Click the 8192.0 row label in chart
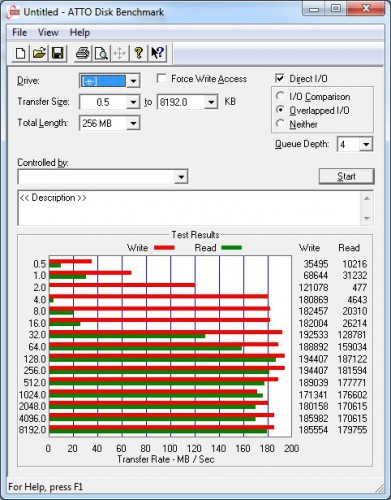Screen dimensions: 391x500 [32, 430]
